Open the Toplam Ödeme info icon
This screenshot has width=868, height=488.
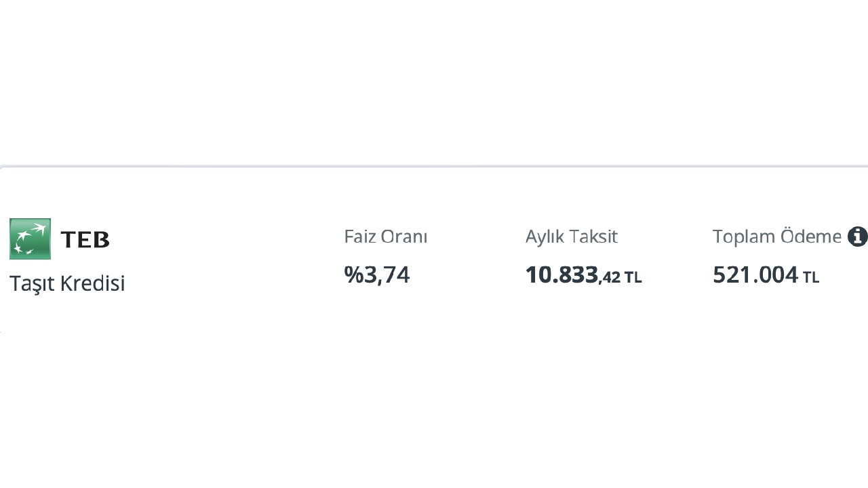[x=858, y=237]
